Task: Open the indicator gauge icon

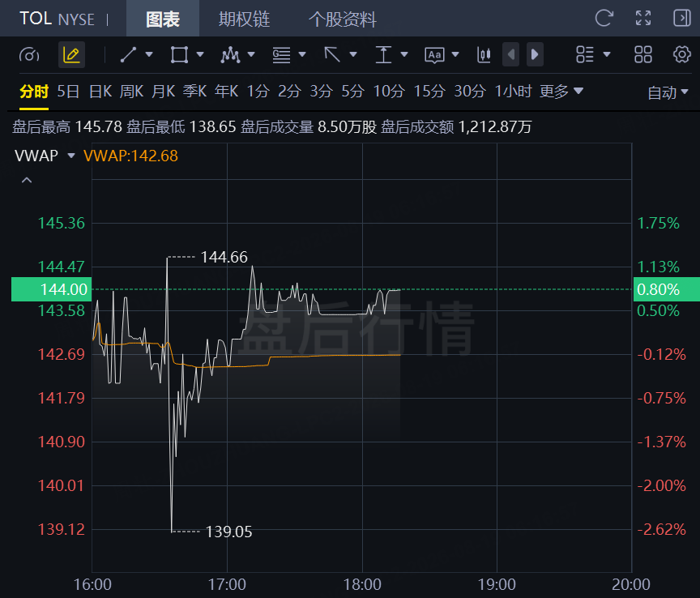Action: (29, 55)
